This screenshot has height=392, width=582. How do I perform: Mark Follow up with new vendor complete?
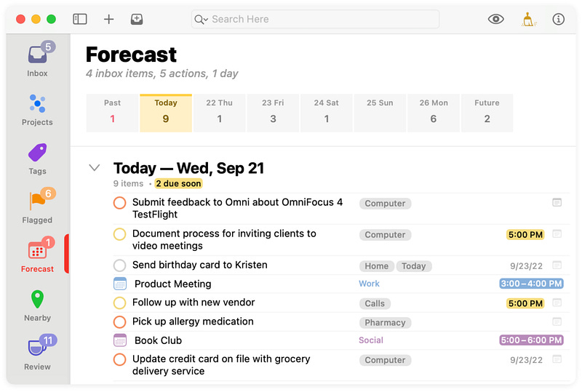tap(119, 303)
